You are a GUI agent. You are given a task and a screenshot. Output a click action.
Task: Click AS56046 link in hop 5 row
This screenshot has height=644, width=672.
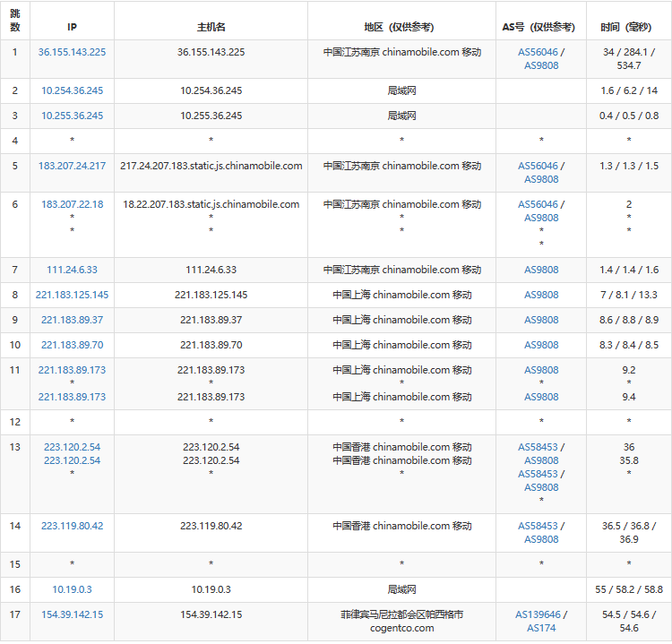[x=538, y=166]
